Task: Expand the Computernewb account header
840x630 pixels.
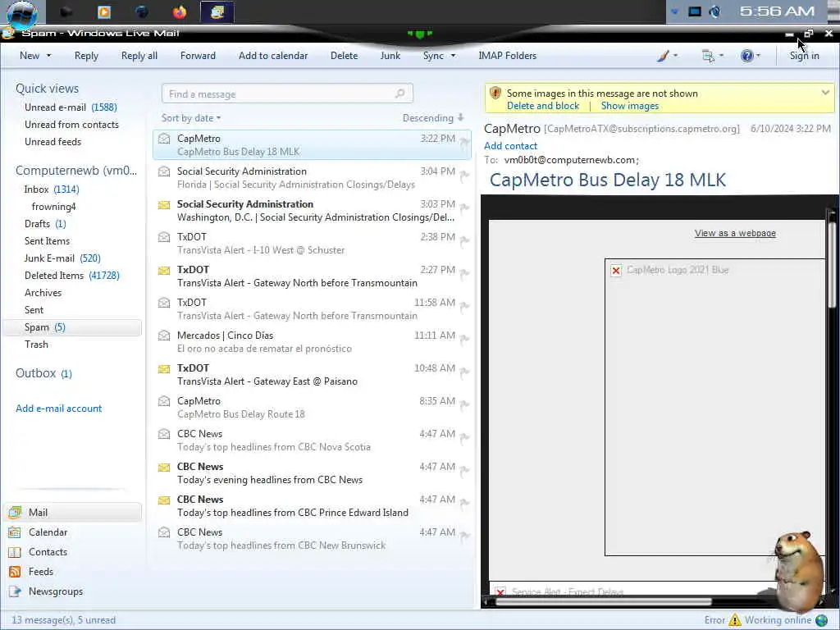Action: point(76,171)
